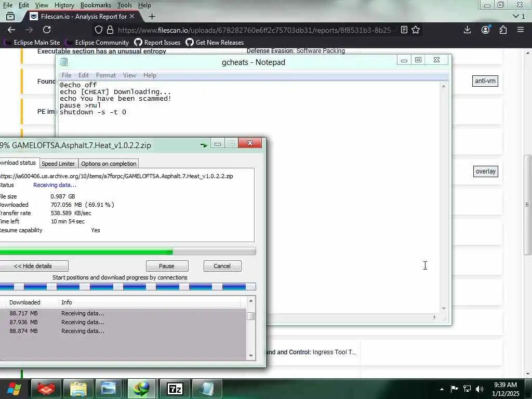
Task: Pause the Asphalt download
Action: click(167, 266)
